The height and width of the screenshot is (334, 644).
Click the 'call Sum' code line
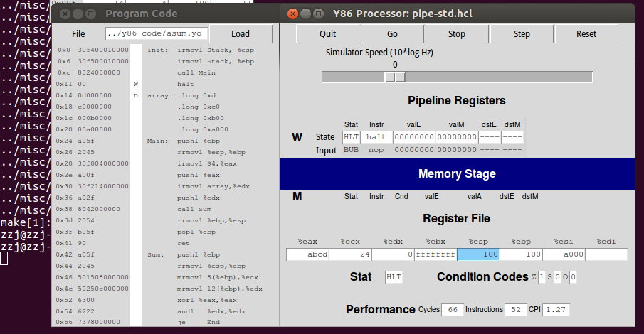(x=194, y=209)
